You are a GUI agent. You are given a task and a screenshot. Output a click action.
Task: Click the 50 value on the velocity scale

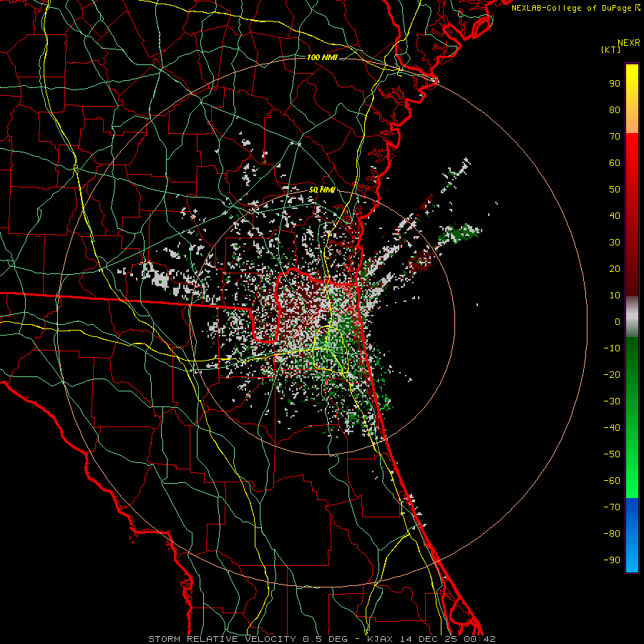click(x=615, y=190)
